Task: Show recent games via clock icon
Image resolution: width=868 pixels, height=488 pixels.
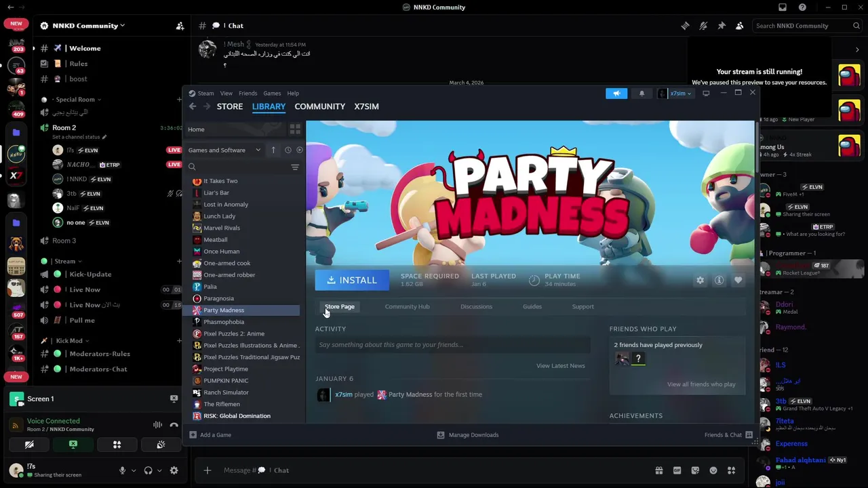Action: coord(288,150)
